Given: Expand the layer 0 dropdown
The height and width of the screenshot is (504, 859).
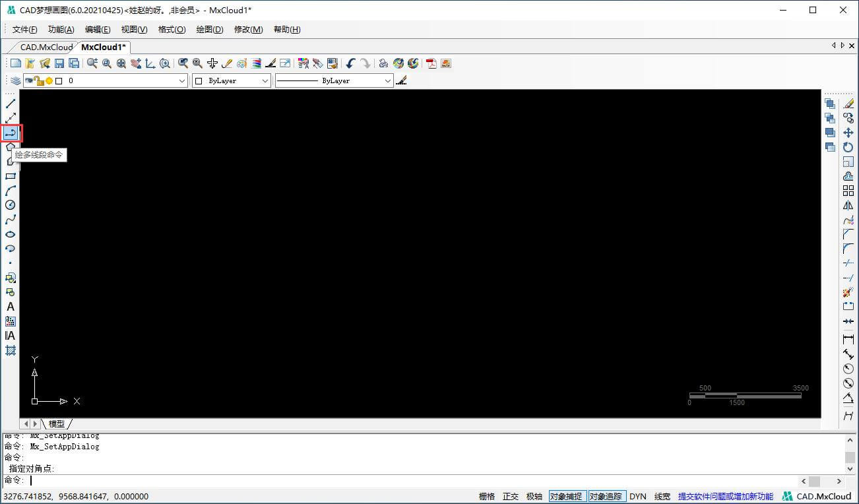Looking at the screenshot, I should pos(183,80).
